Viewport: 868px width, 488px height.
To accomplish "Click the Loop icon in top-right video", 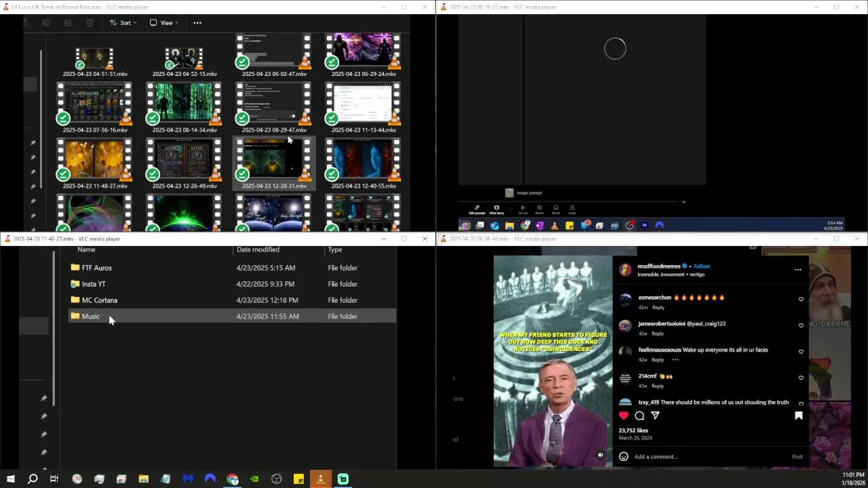I will [572, 209].
